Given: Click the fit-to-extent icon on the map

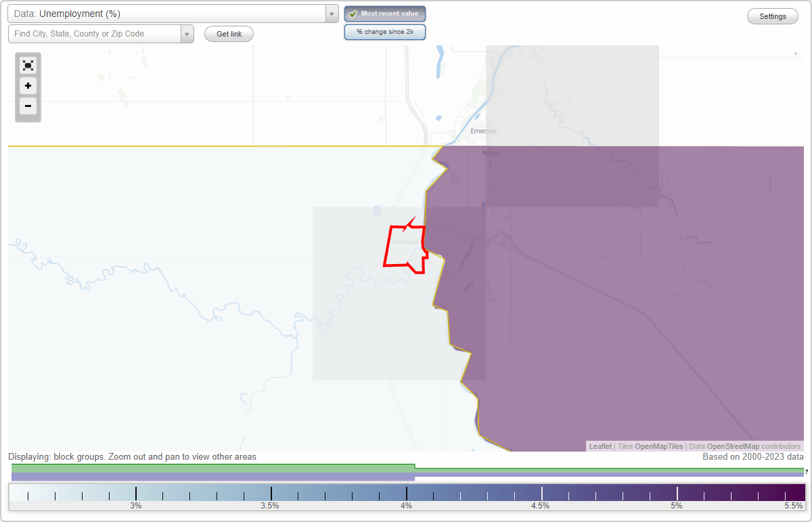Looking at the screenshot, I should pyautogui.click(x=28, y=65).
